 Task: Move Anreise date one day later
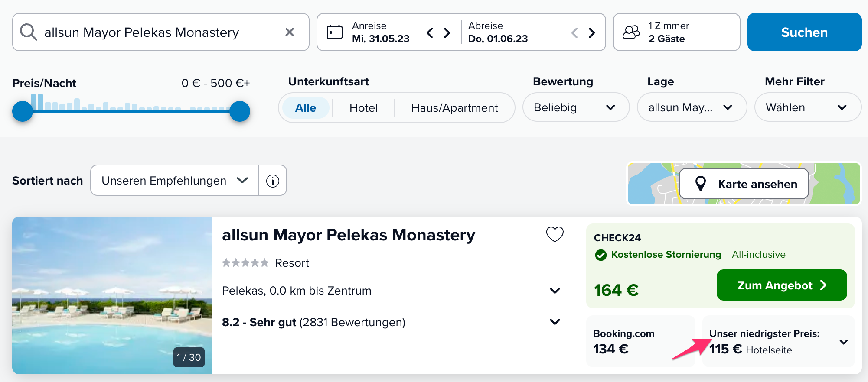tap(447, 32)
